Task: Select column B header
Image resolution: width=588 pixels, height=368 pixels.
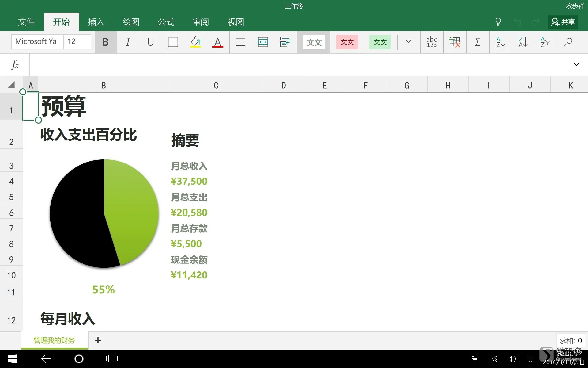Action: 104,85
